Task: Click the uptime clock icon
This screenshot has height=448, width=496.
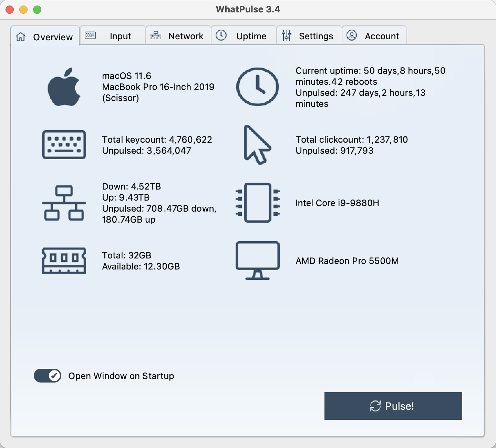Action: point(257,87)
